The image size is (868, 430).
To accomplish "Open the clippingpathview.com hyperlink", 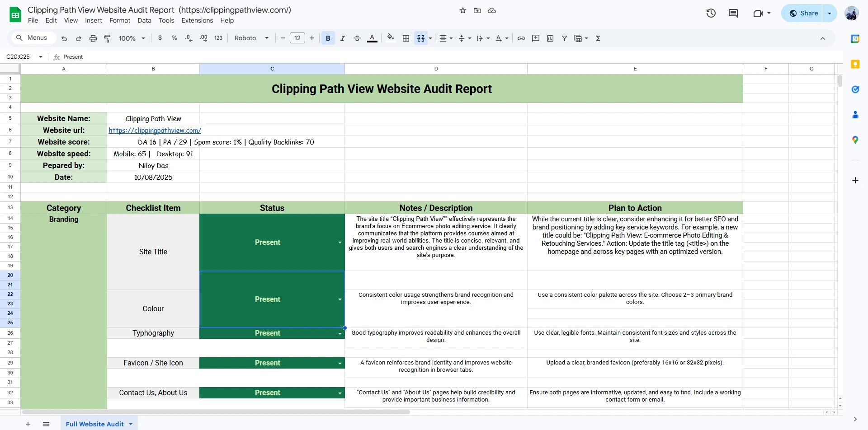I will point(155,130).
